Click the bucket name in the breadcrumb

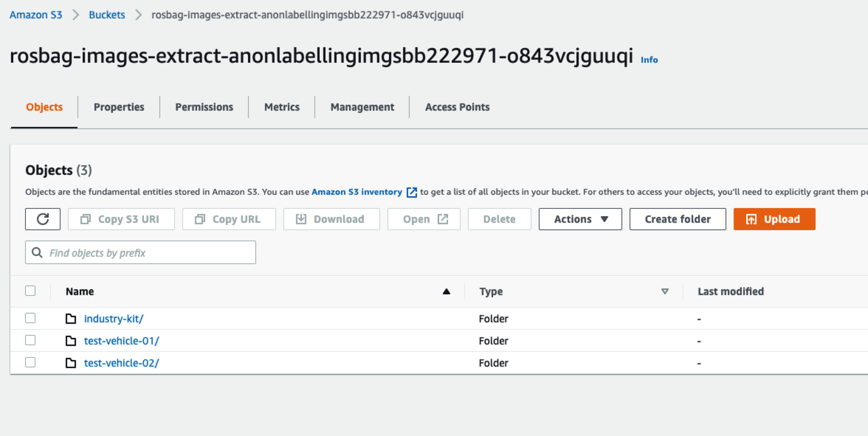coord(307,15)
